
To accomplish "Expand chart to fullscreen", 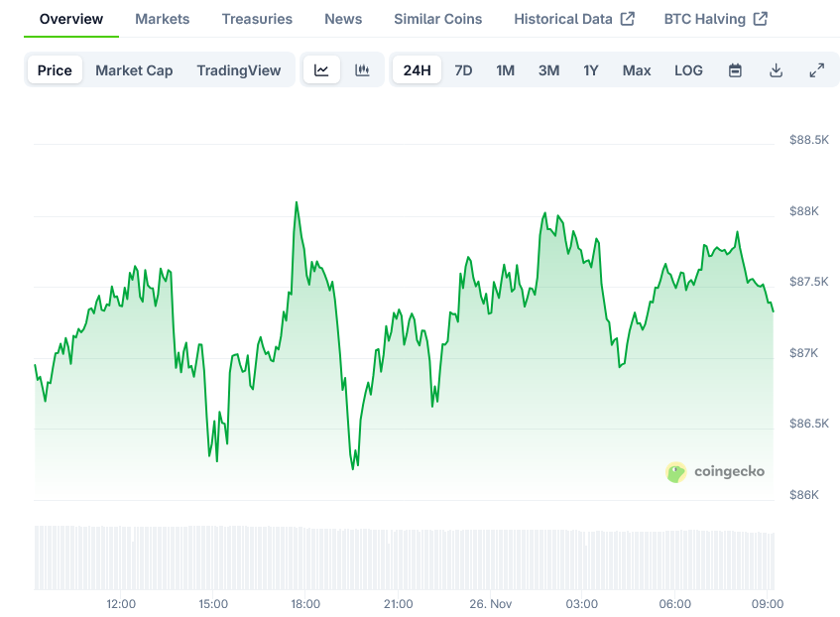I will [x=816, y=70].
